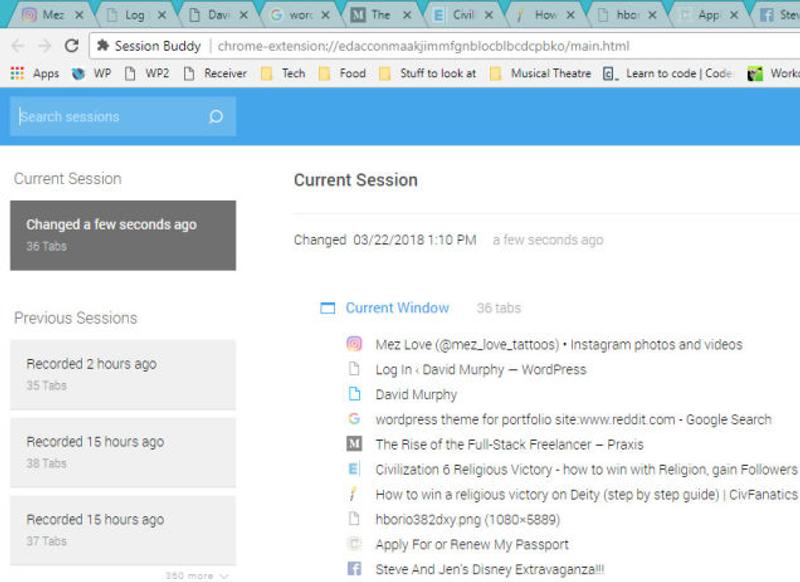Reload the page with the refresh icon
The width and height of the screenshot is (800, 582).
click(x=71, y=46)
